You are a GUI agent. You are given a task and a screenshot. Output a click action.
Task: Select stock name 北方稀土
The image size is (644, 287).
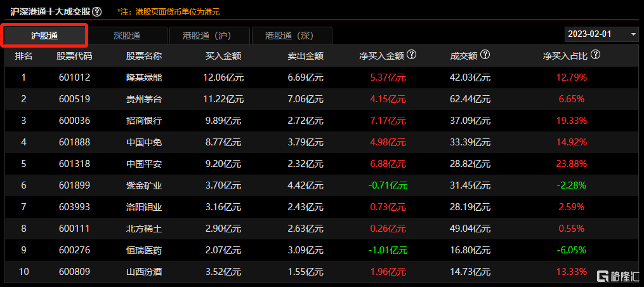144,229
